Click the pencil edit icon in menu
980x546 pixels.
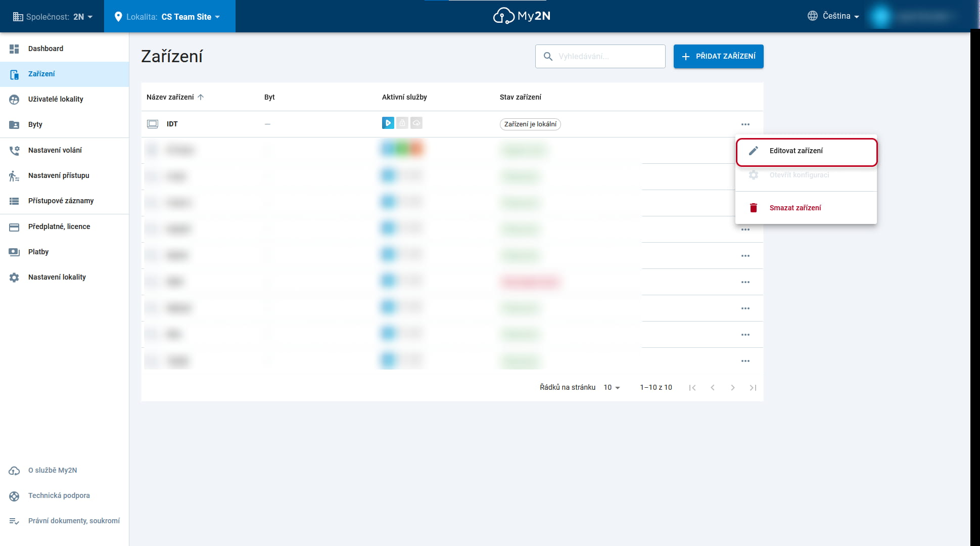753,151
